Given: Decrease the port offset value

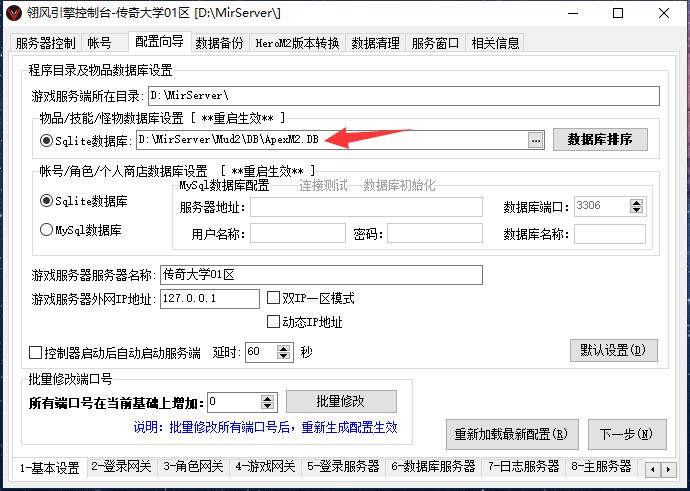Looking at the screenshot, I should coord(267,406).
